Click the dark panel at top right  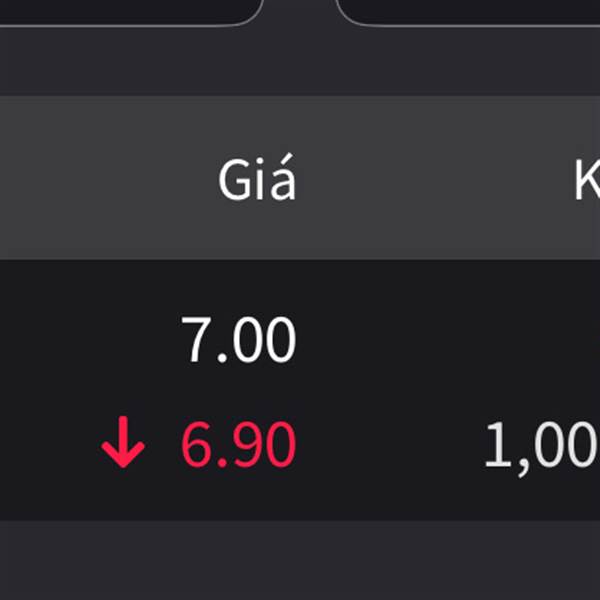pos(471,11)
